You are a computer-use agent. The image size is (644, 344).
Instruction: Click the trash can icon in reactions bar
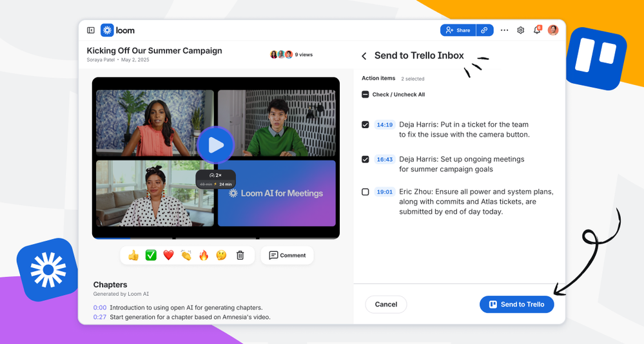tap(240, 255)
